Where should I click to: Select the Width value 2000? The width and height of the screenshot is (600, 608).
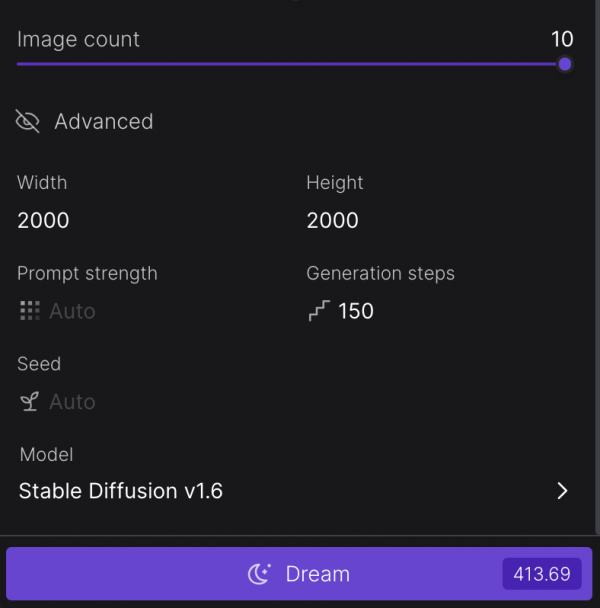coord(43,220)
